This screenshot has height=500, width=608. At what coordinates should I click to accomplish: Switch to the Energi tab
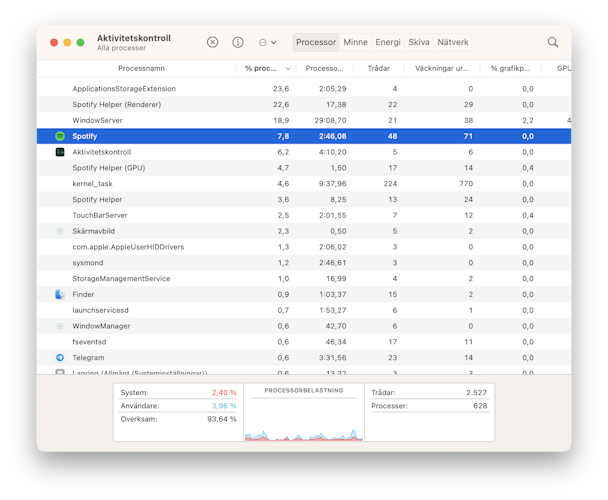388,42
